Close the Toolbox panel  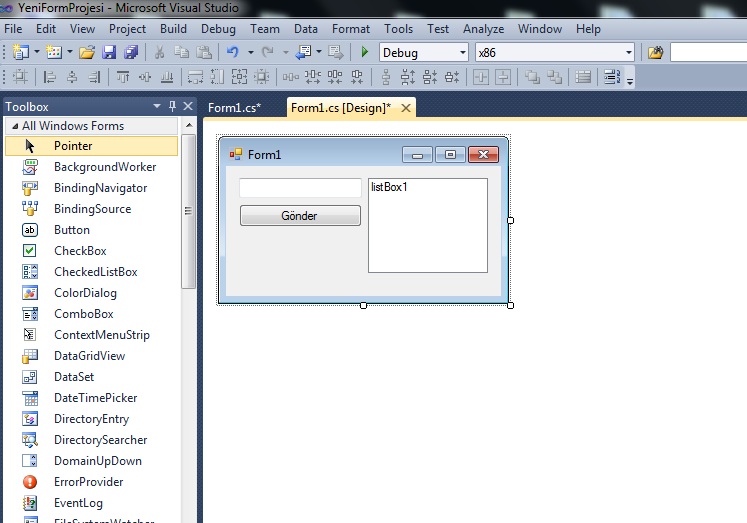(188, 106)
